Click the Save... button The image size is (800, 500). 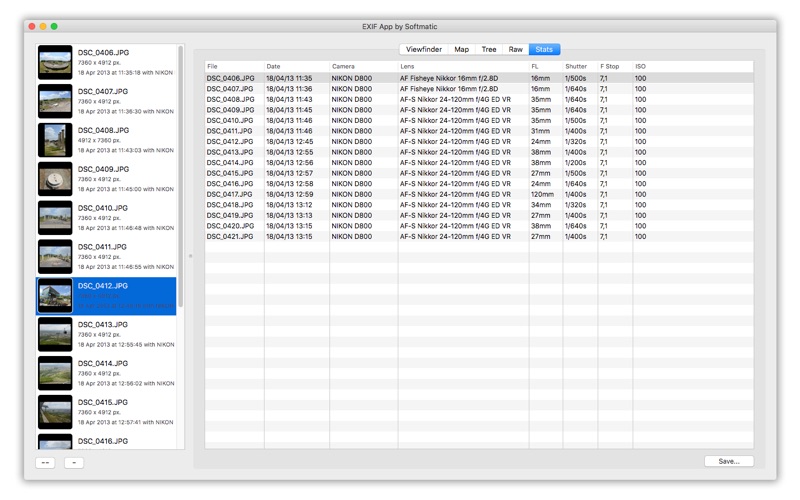(x=729, y=461)
